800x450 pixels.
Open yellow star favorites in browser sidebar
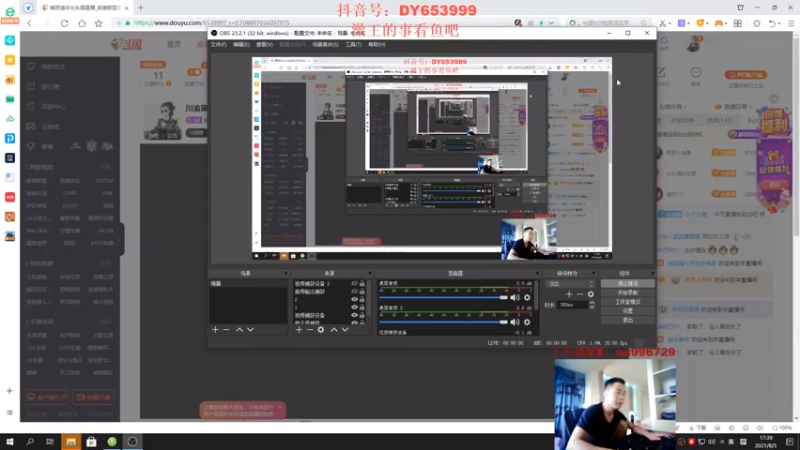pyautogui.click(x=10, y=60)
